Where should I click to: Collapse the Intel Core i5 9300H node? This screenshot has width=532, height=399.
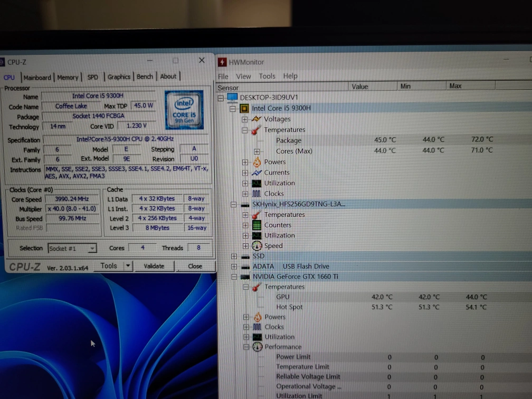pyautogui.click(x=233, y=109)
